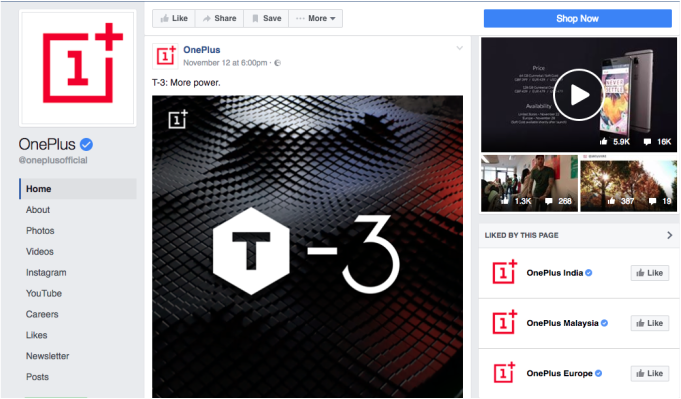Click the public globe icon next to post date
The width and height of the screenshot is (681, 399).
pos(278,63)
